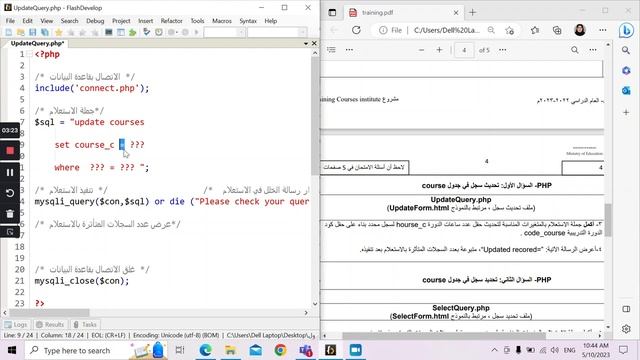Click the Edge refresh button

356,30
